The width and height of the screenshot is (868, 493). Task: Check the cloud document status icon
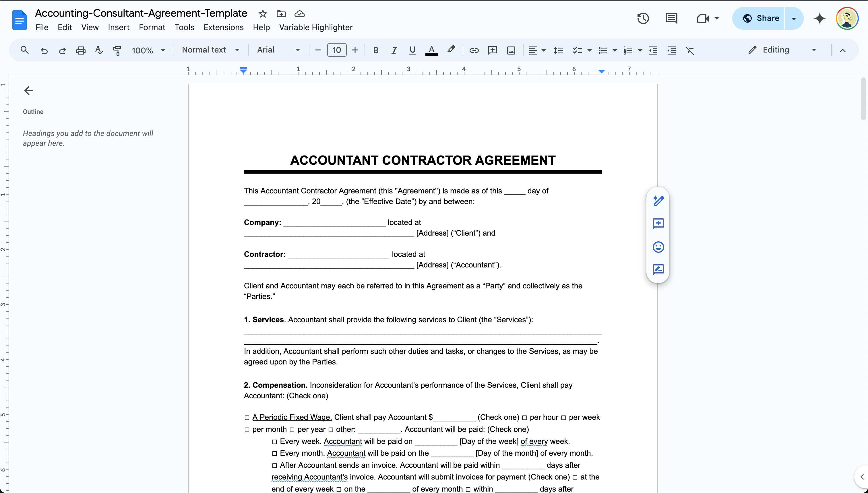pos(299,14)
